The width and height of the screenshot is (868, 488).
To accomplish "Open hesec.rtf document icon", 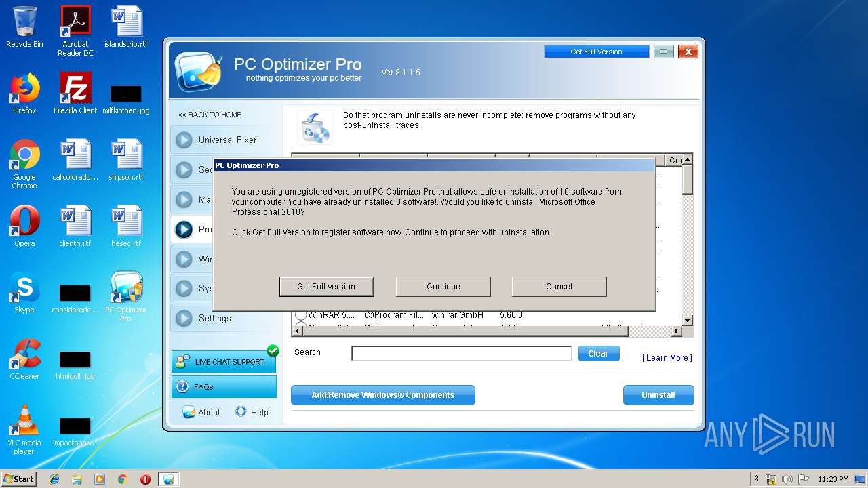I will 126,226.
